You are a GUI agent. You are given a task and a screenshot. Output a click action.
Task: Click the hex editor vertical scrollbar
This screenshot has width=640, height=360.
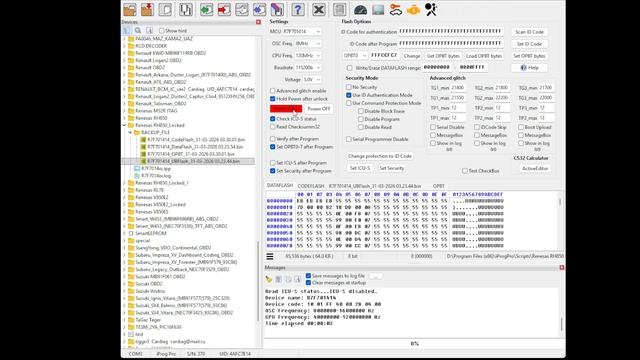560,220
